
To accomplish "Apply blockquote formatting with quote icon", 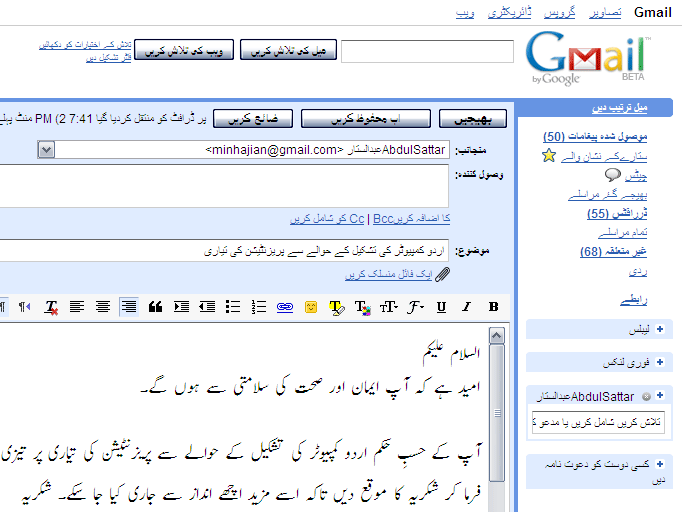I will tap(155, 307).
